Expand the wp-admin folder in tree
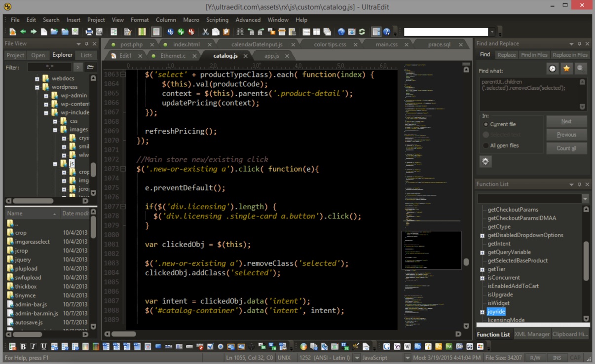 [46, 96]
